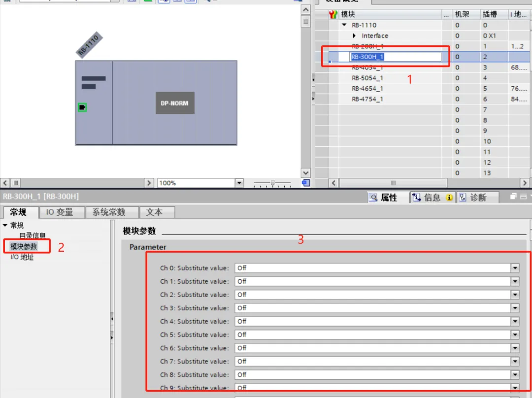532x398 pixels.
Task: Collapse the RB-1110 device row
Action: click(344, 25)
